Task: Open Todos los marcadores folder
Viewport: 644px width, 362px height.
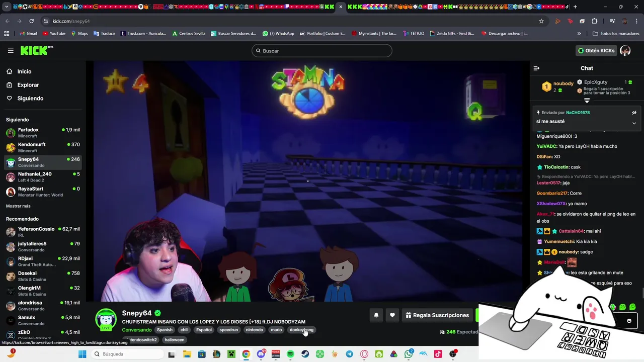Action: pos(616,34)
